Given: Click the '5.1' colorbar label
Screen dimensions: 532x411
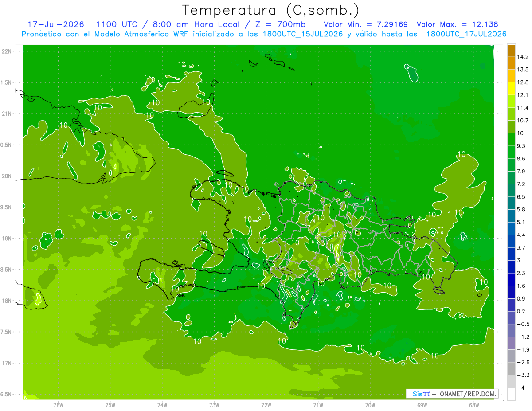Looking at the screenshot, I should click(522, 222).
